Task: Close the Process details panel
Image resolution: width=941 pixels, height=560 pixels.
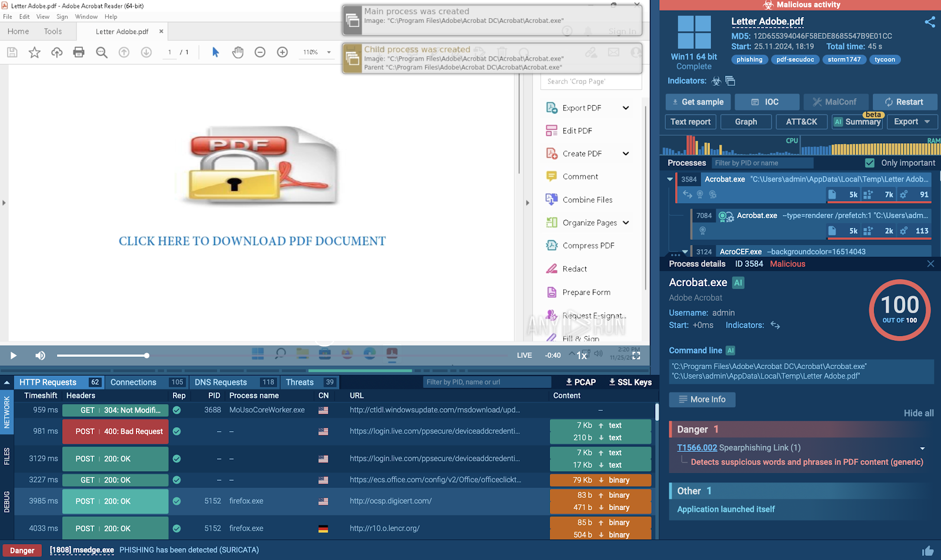Action: tap(930, 264)
